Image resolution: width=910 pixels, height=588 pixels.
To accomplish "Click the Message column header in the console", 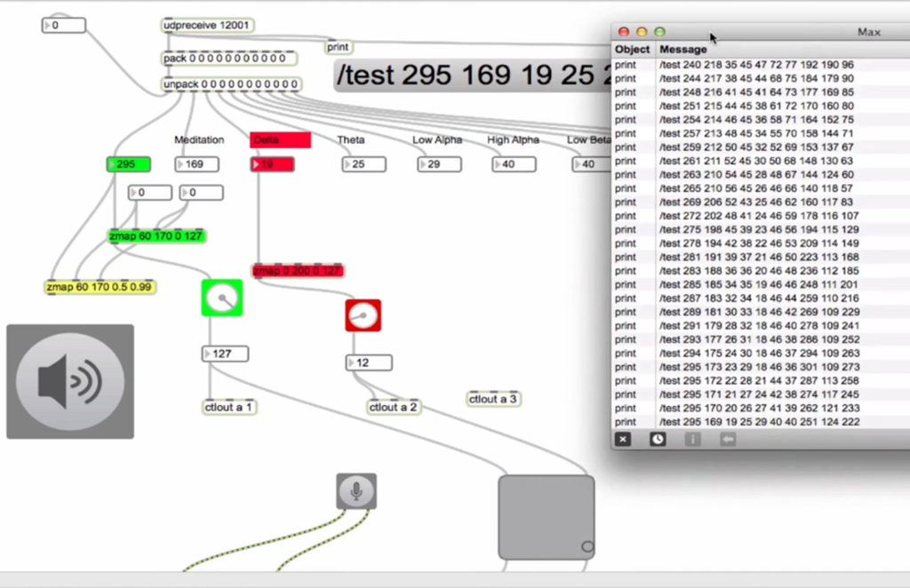I will pos(683,49).
